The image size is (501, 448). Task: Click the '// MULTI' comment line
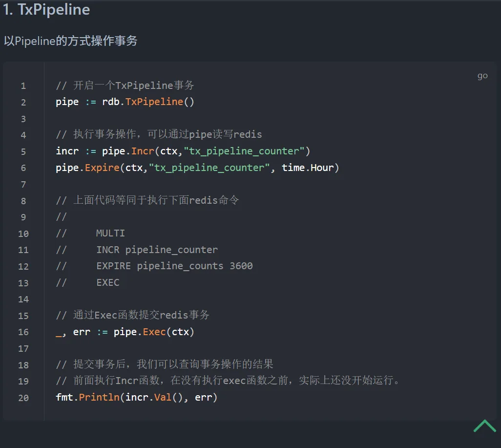tap(90, 233)
